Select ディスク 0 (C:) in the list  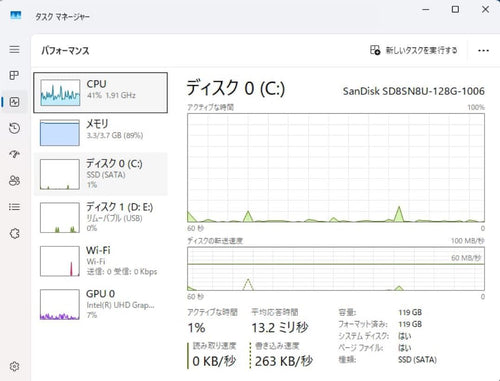(x=100, y=174)
